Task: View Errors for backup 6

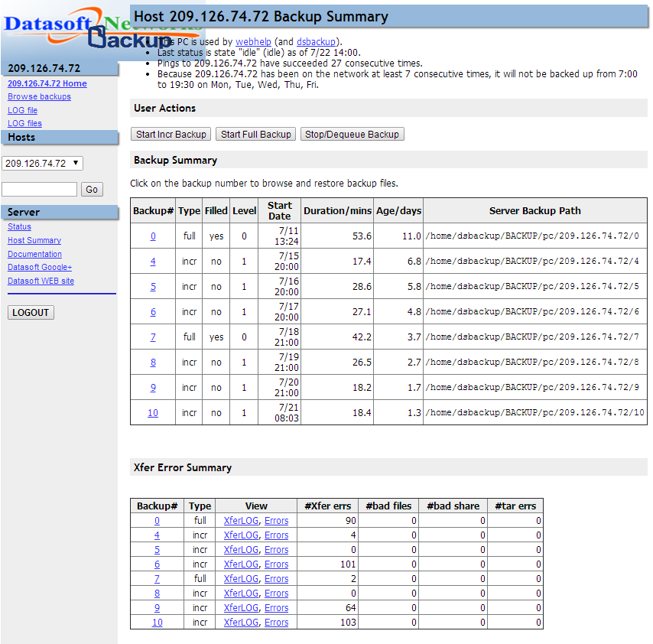Action: (x=276, y=564)
